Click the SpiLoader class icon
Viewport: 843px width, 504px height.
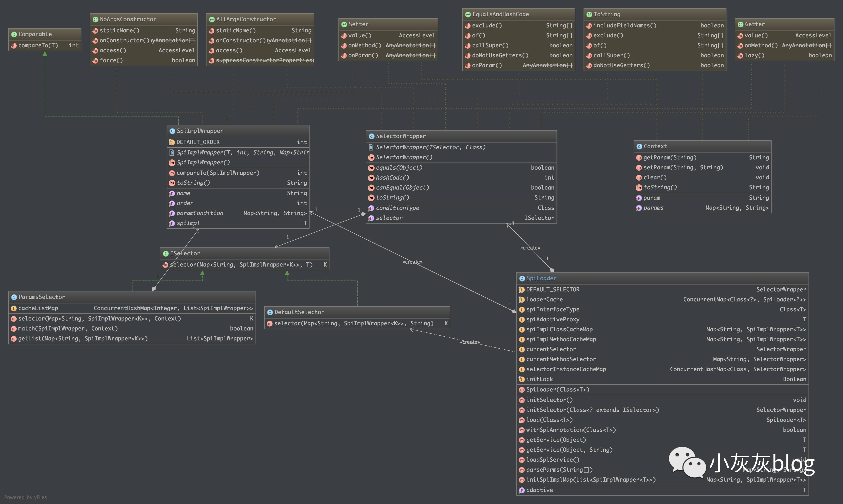[x=522, y=279]
